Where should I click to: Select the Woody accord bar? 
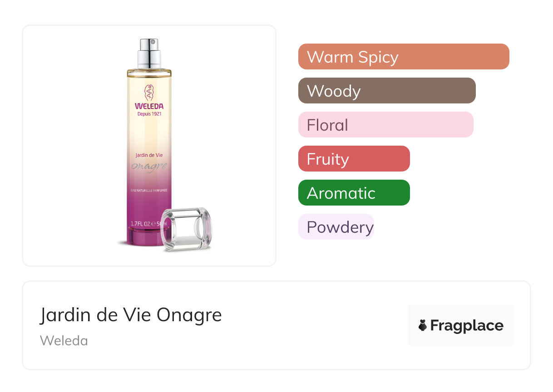coord(386,91)
